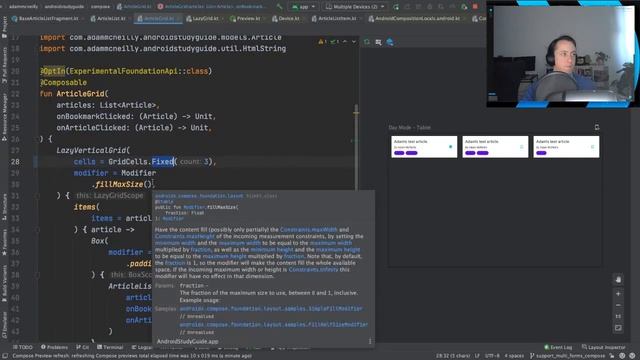Viewport: 640px width, 360px height.
Task: Open the Build Variants side panel
Action: tap(4, 284)
